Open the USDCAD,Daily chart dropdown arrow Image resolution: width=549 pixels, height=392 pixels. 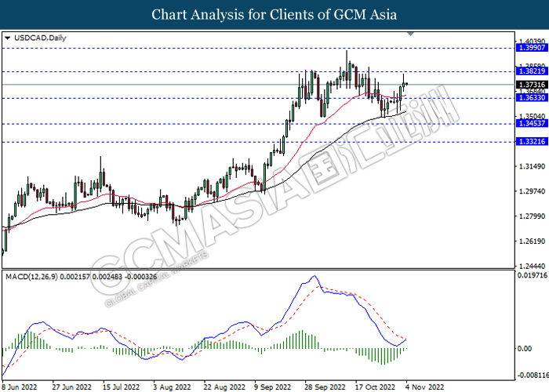point(8,38)
